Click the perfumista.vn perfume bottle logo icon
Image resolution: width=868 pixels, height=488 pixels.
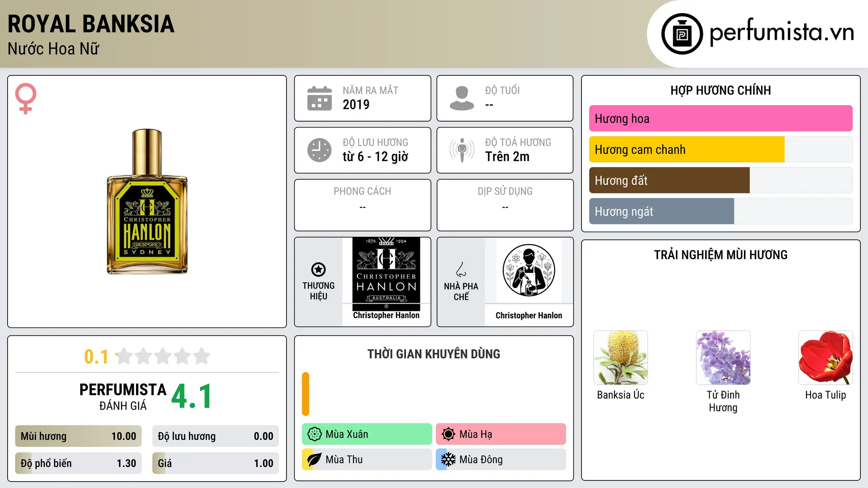pos(682,34)
